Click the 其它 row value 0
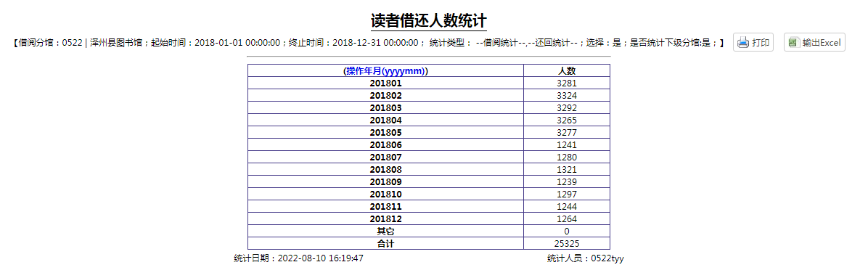Viewport: 868px width, 278px height. [x=567, y=232]
